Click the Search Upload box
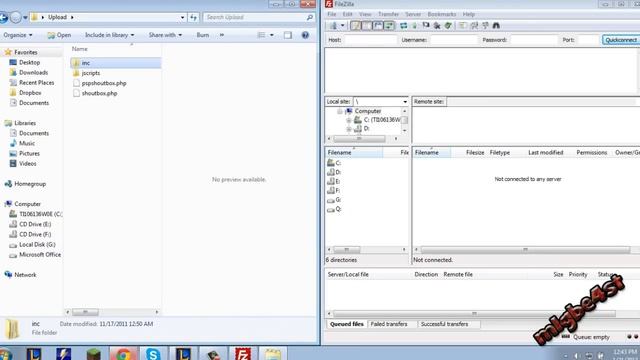This screenshot has height=360, width=640. click(x=259, y=17)
